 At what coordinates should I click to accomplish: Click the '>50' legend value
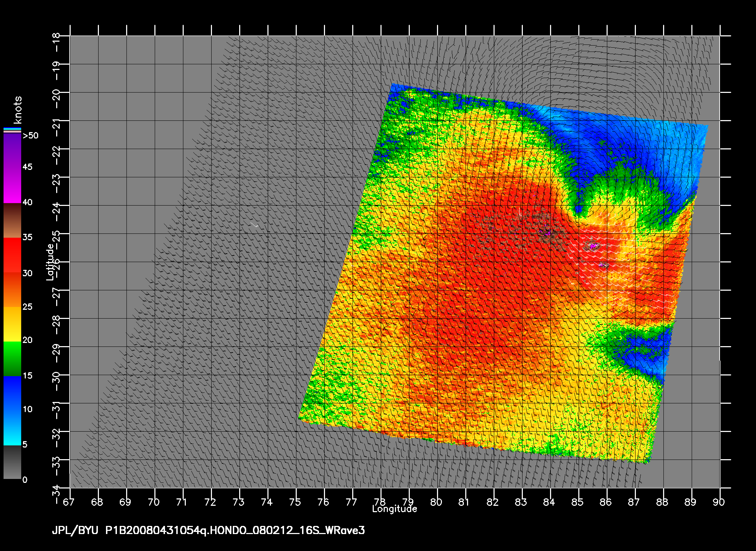click(30, 136)
